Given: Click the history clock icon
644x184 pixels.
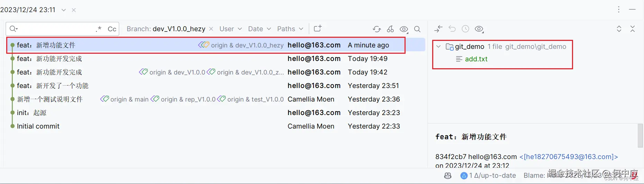Looking at the screenshot, I should point(465,29).
